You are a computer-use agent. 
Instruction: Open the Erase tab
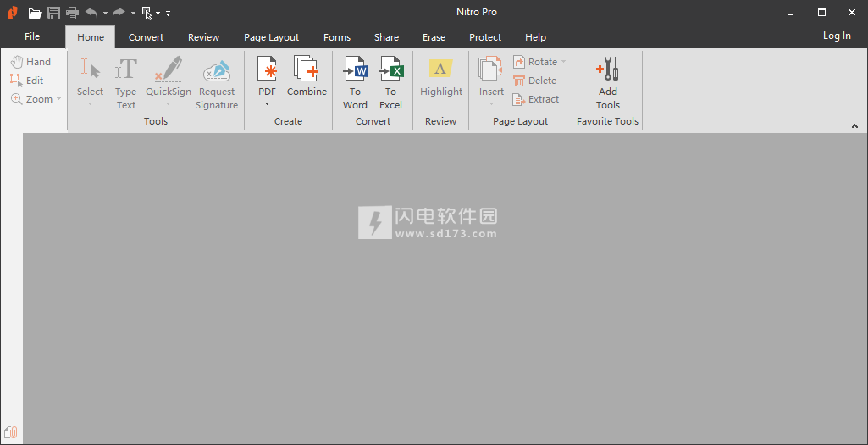click(434, 37)
